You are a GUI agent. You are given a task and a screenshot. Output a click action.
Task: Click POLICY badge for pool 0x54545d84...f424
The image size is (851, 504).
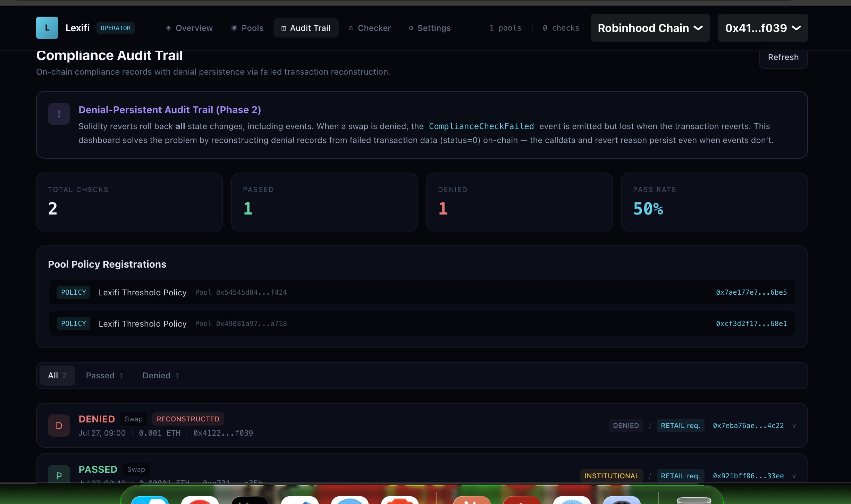74,292
